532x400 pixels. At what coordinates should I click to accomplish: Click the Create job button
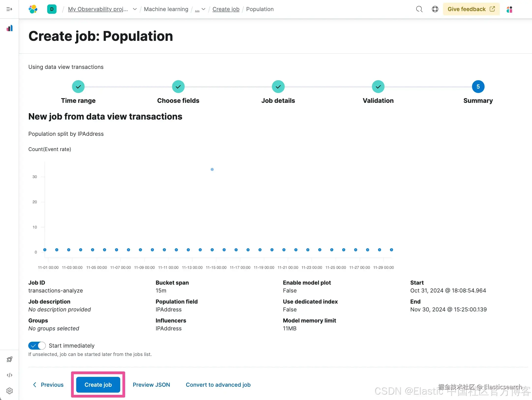pyautogui.click(x=98, y=385)
